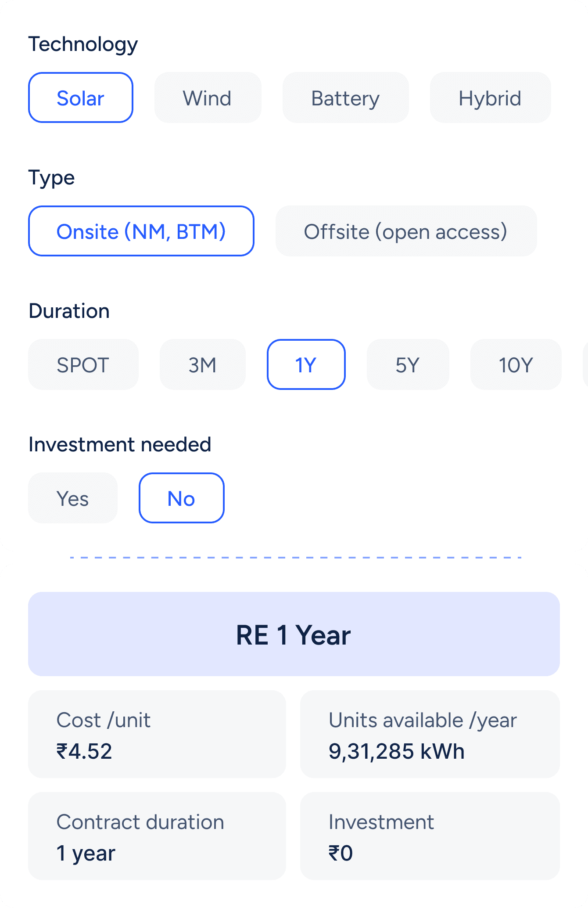Select Onsite (NM, BTM) type
This screenshot has width=588, height=908.
pos(141,231)
